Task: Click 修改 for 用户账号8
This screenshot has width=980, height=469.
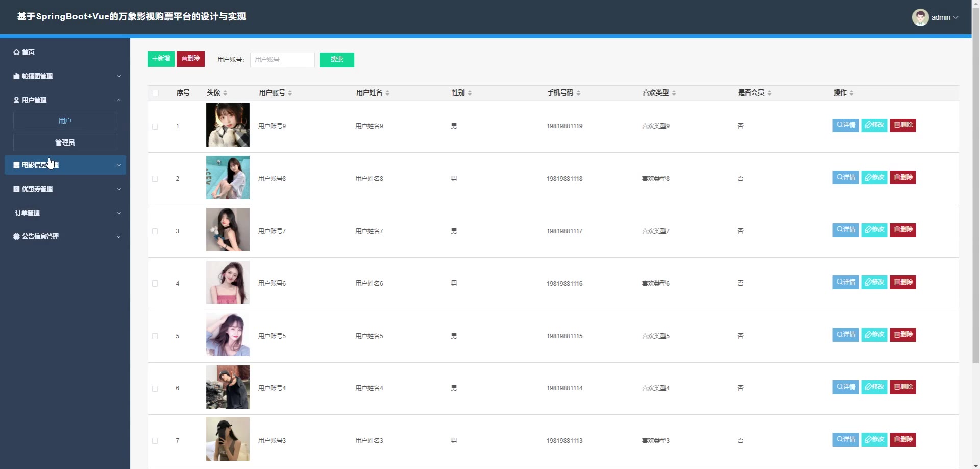Action: click(874, 178)
